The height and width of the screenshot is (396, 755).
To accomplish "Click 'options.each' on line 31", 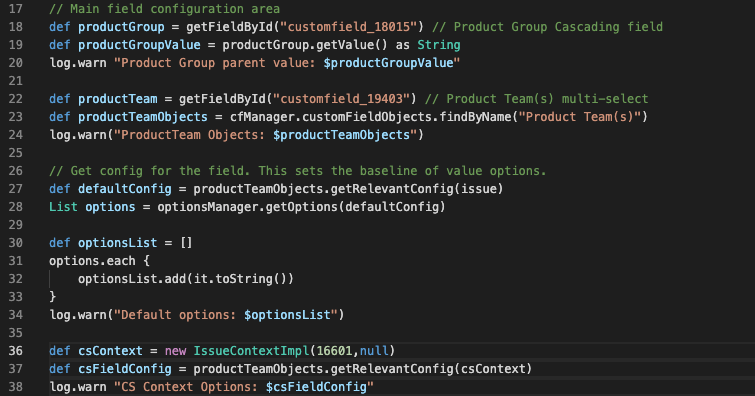I will [92, 261].
